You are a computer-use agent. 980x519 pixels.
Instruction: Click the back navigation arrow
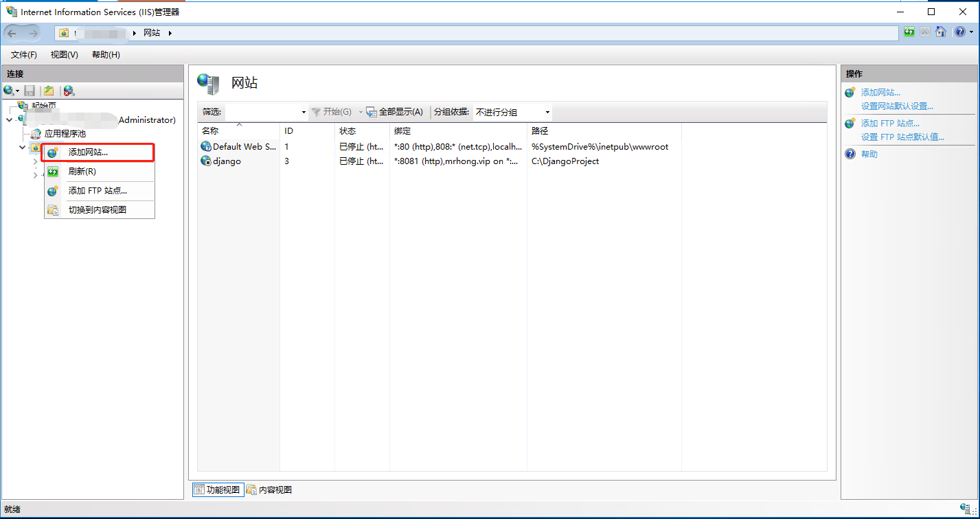point(12,33)
